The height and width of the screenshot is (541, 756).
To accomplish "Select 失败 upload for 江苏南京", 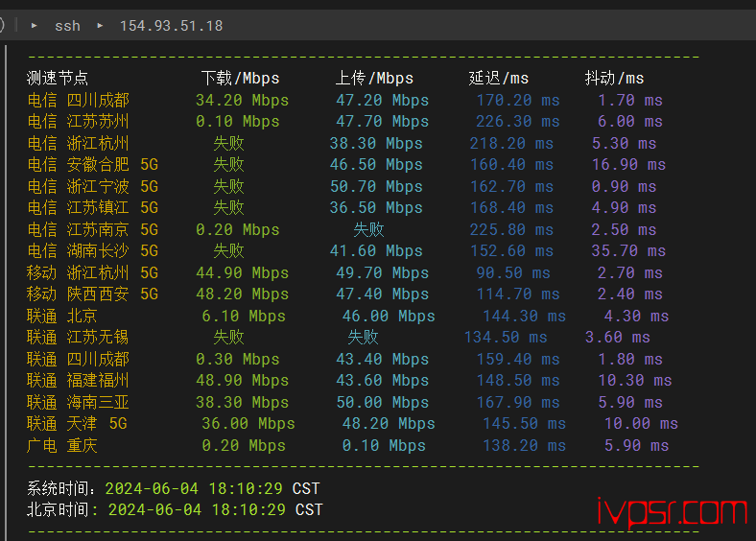I will (368, 229).
